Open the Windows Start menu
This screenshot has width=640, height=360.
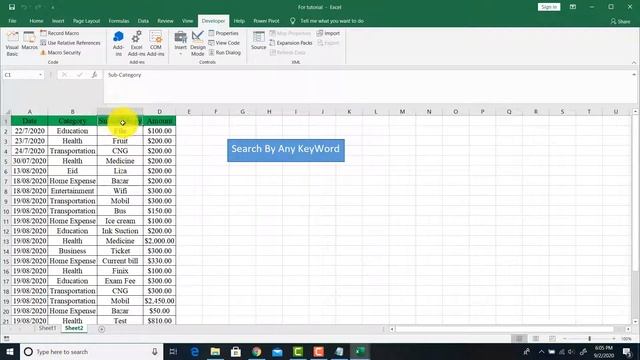point(10,351)
